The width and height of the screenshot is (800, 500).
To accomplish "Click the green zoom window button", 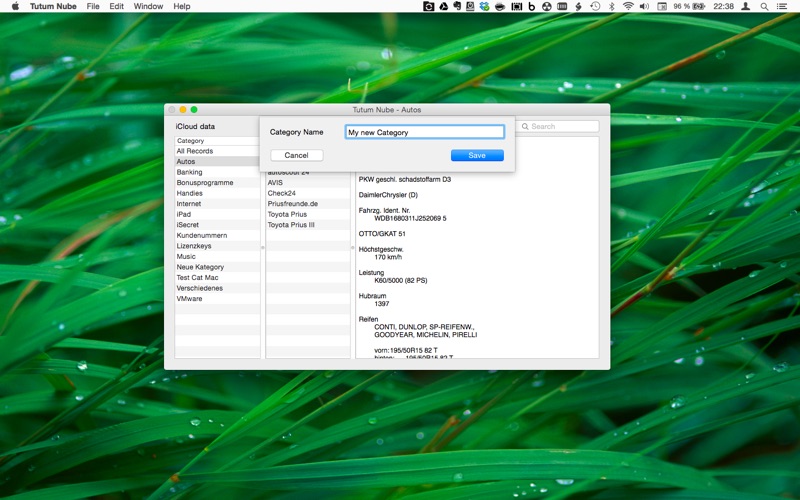I will tap(194, 110).
